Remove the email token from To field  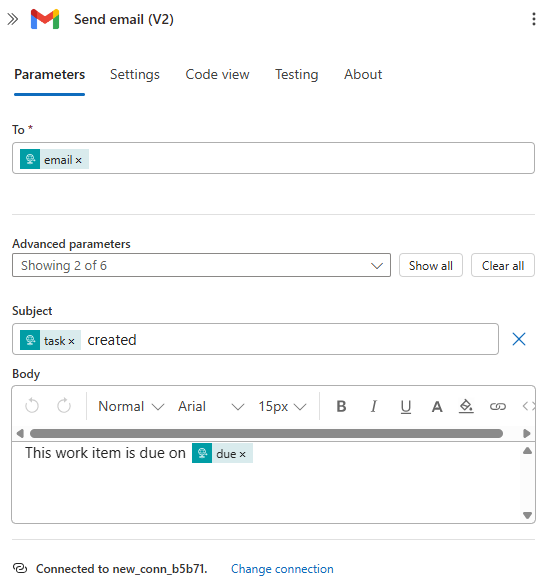[x=79, y=160]
